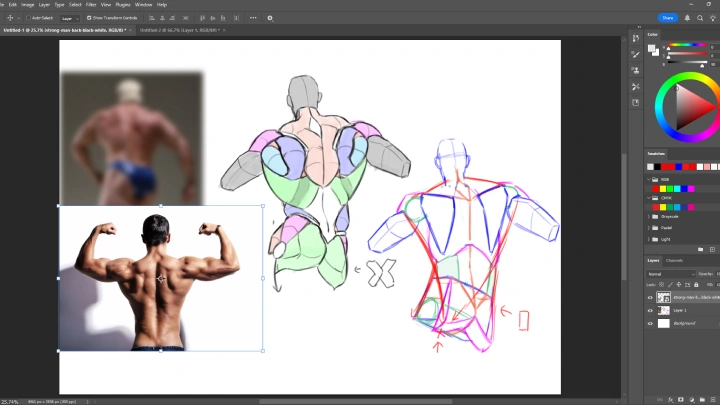Image resolution: width=720 pixels, height=405 pixels.
Task: Close the Untitled-1 document tab
Action: click(x=130, y=30)
